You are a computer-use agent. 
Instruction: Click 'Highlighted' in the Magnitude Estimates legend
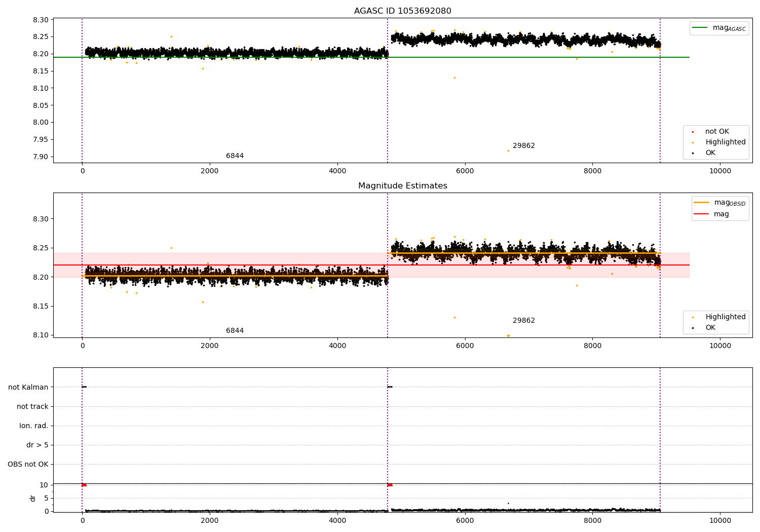[725, 317]
